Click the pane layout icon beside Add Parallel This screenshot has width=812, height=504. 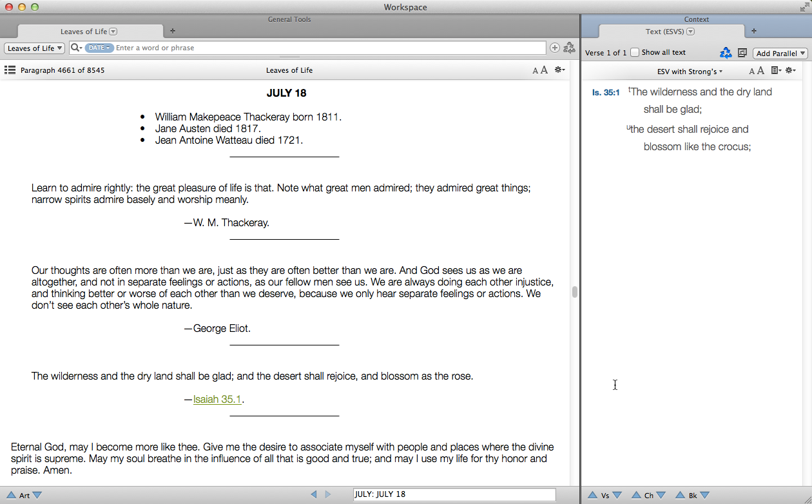742,53
